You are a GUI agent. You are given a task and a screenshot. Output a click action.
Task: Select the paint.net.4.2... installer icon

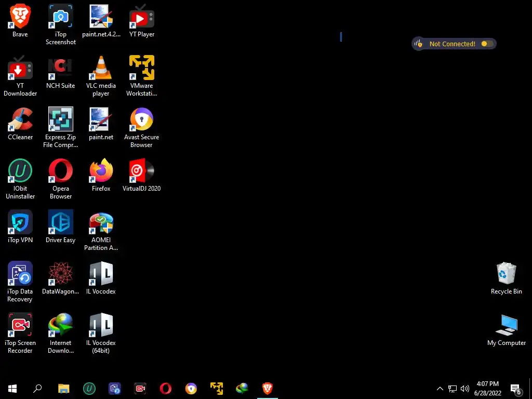tap(101, 20)
